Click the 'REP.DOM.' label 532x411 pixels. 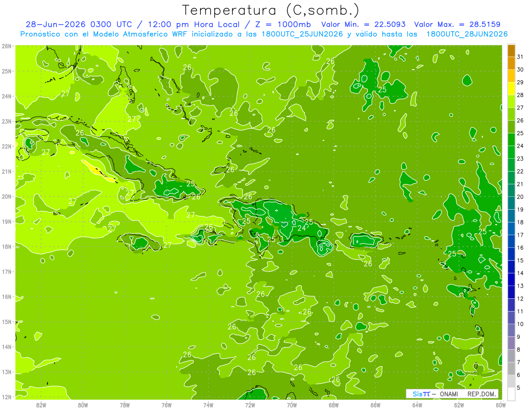pyautogui.click(x=482, y=394)
